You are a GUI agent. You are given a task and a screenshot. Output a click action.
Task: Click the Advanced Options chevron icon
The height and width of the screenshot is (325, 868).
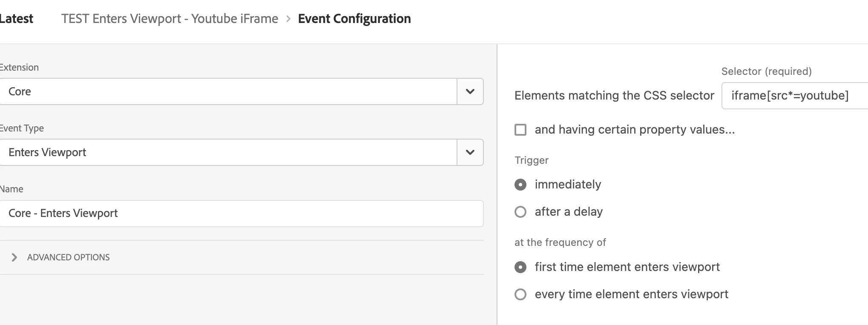click(14, 257)
